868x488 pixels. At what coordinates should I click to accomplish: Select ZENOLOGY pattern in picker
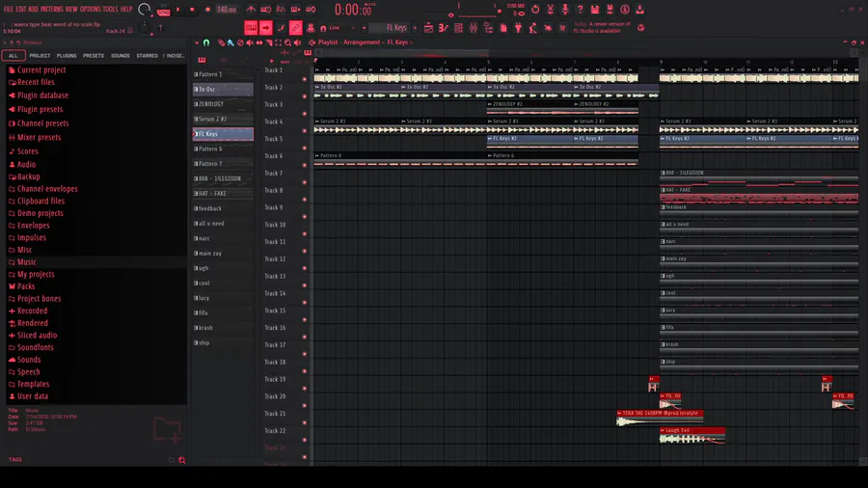[223, 104]
